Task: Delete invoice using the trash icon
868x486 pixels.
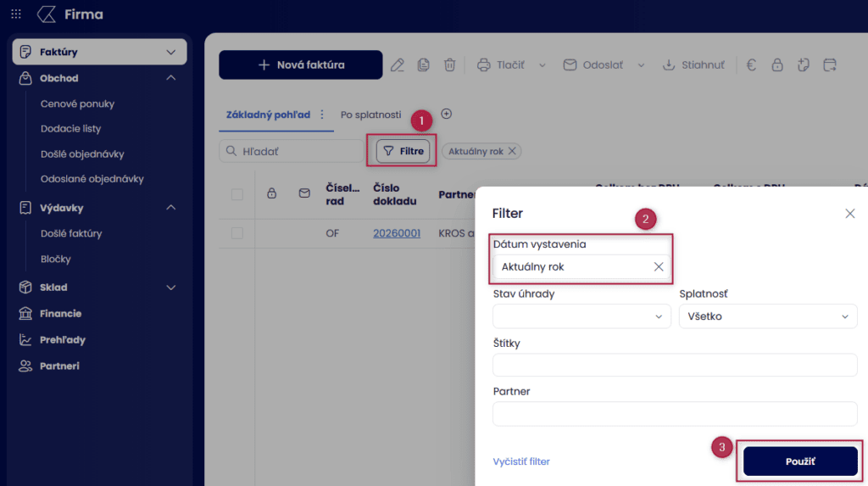Action: tap(449, 65)
